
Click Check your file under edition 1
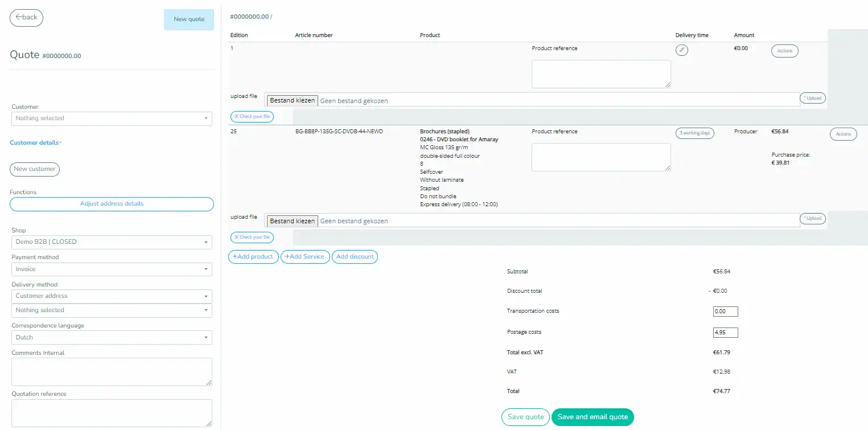(252, 117)
